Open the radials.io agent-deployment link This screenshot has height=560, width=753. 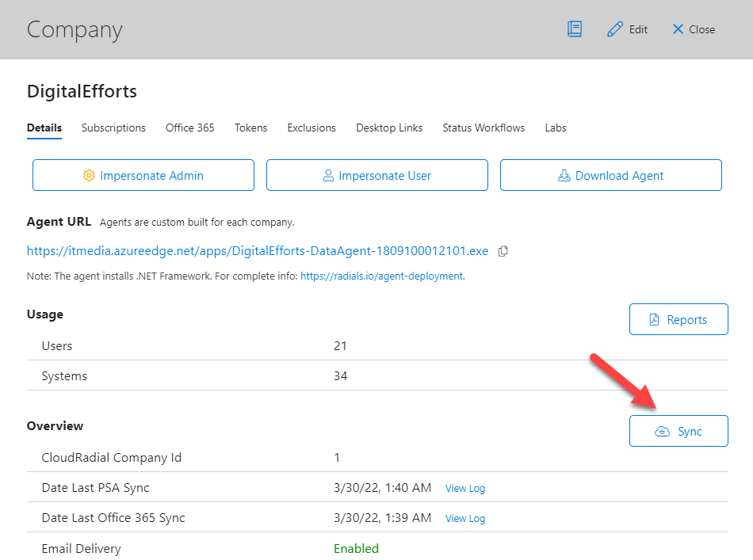[382, 276]
